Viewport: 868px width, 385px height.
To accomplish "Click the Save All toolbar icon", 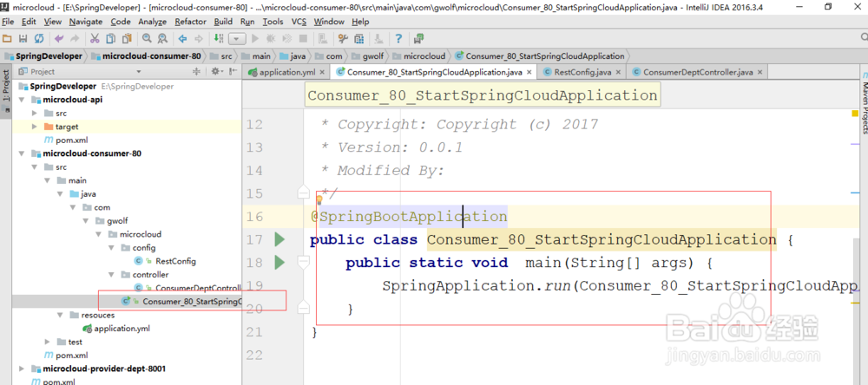I will point(23,39).
